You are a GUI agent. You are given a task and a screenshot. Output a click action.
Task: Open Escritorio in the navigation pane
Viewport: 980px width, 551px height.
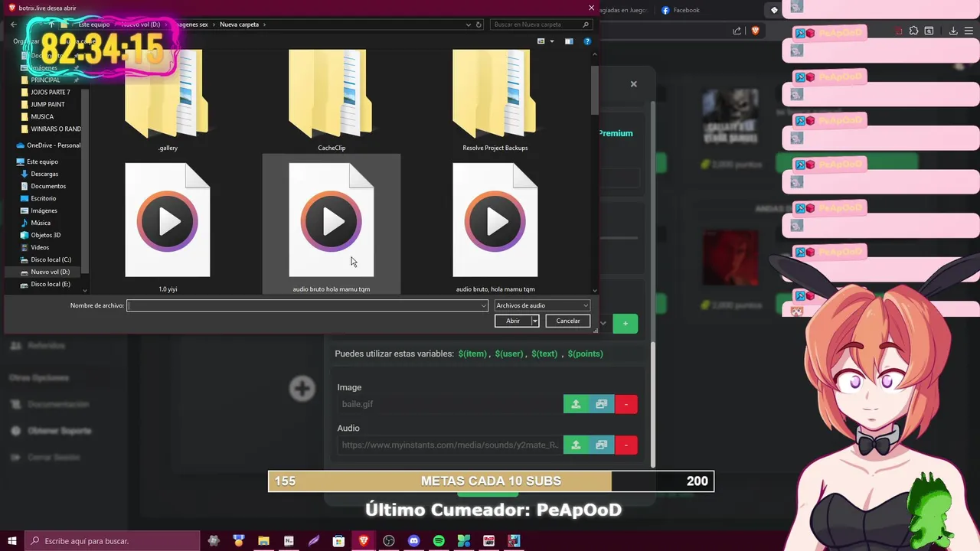44,198
